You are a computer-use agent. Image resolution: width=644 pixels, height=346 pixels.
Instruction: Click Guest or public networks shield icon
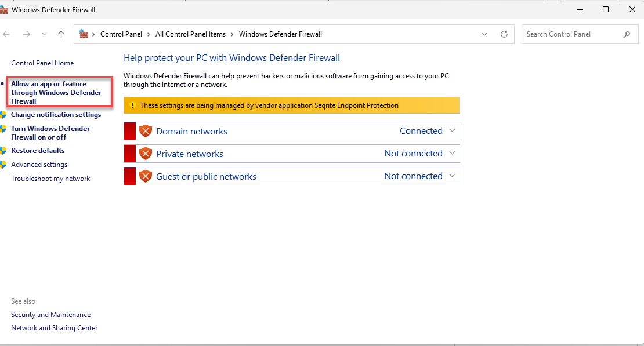[146, 176]
